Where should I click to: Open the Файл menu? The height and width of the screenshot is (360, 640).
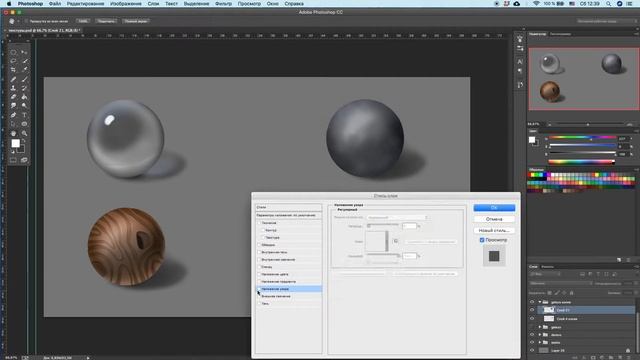point(55,4)
